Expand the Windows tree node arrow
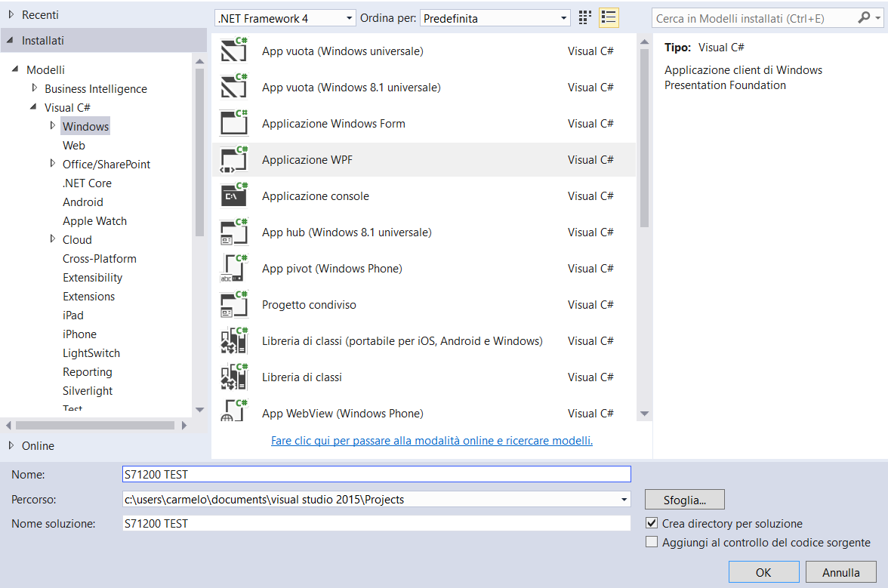 (53, 125)
